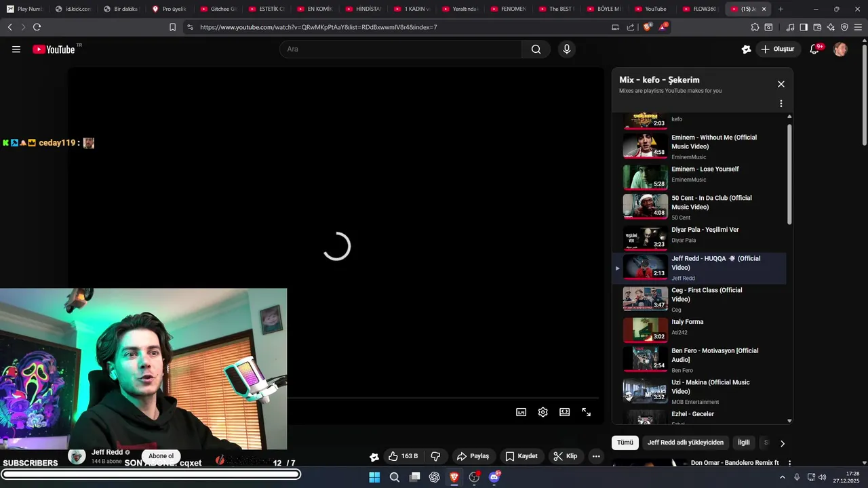The width and height of the screenshot is (868, 488).
Task: Open video player settings gear
Action: pyautogui.click(x=542, y=412)
